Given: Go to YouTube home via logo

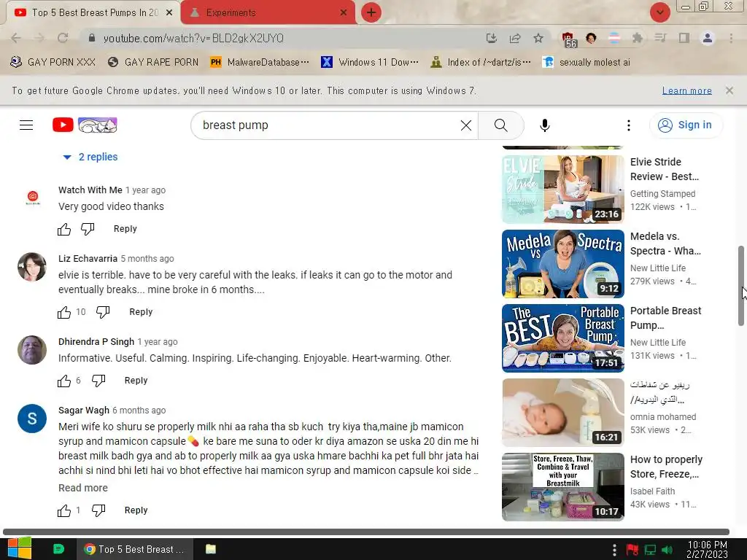Looking at the screenshot, I should point(85,125).
